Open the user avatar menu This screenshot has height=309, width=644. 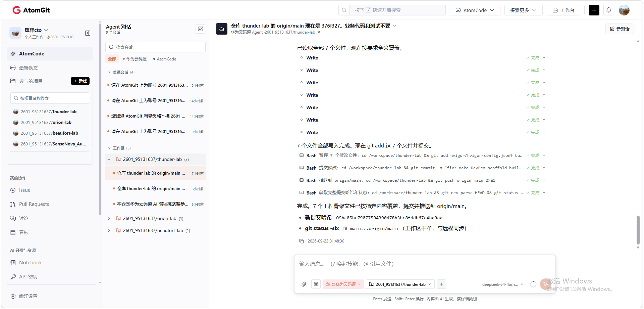624,10
